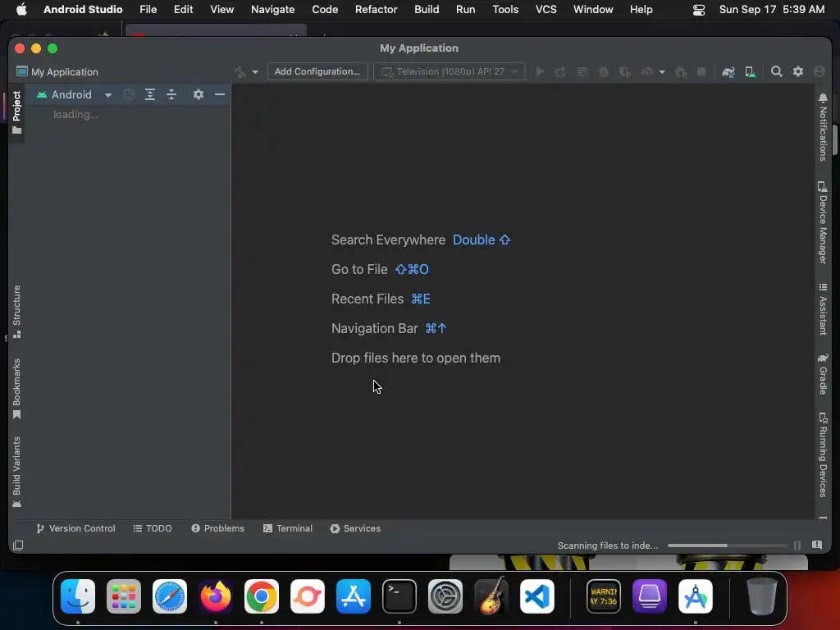Click the Scanning files to index status text

pos(608,546)
